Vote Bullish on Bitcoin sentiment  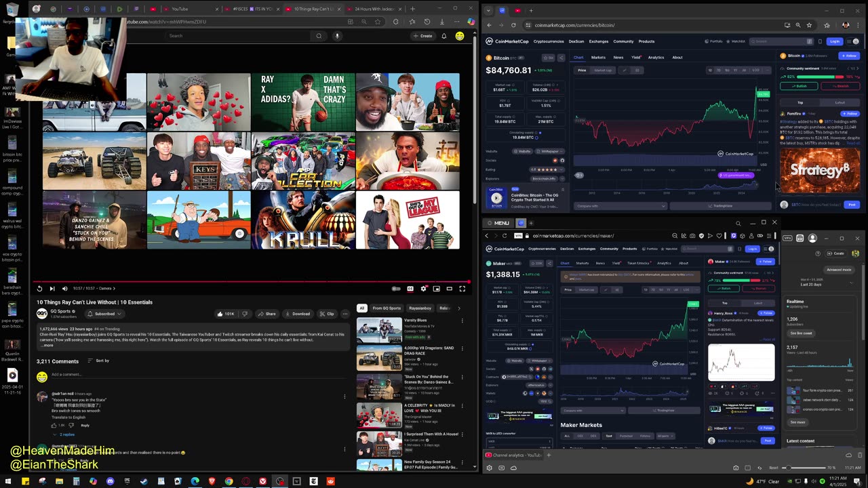coord(800,86)
